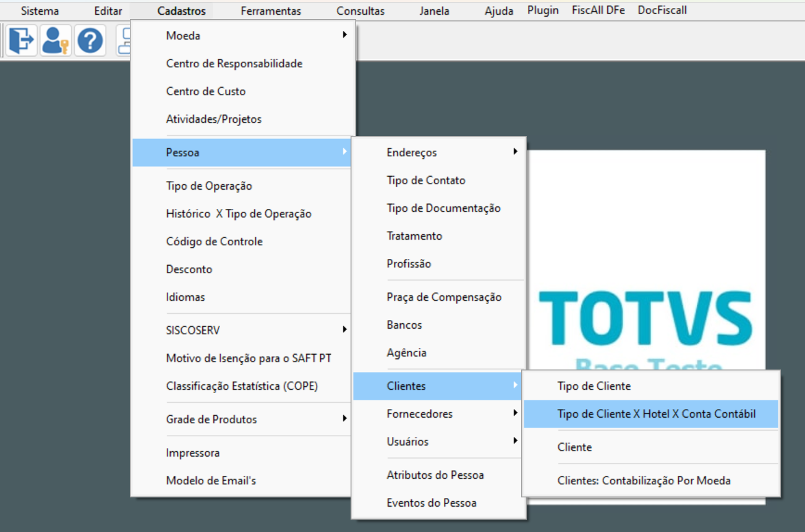
Task: Open the help question mark icon
Action: tap(90, 41)
